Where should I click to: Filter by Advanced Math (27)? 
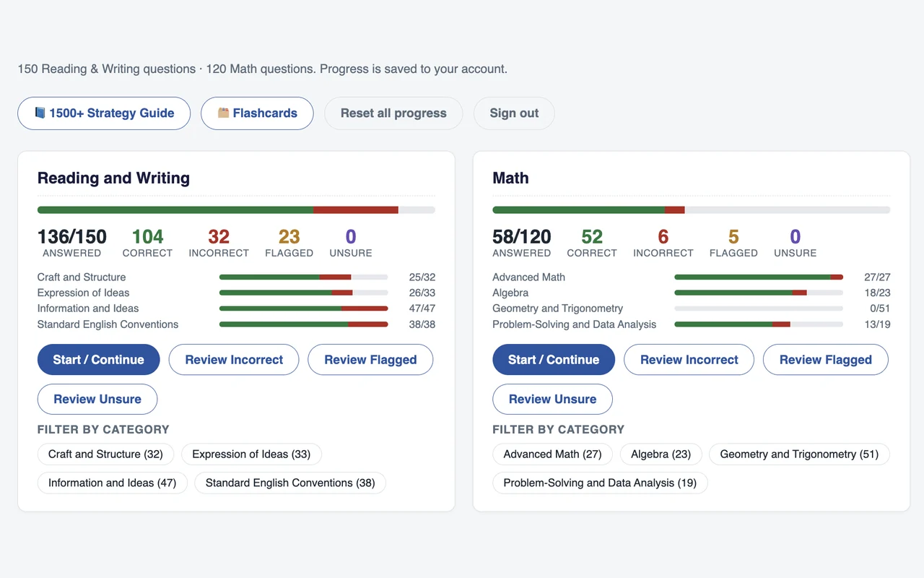coord(552,454)
